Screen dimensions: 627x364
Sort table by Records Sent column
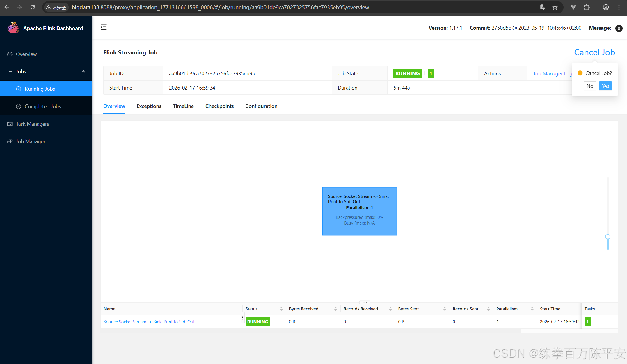click(489, 309)
